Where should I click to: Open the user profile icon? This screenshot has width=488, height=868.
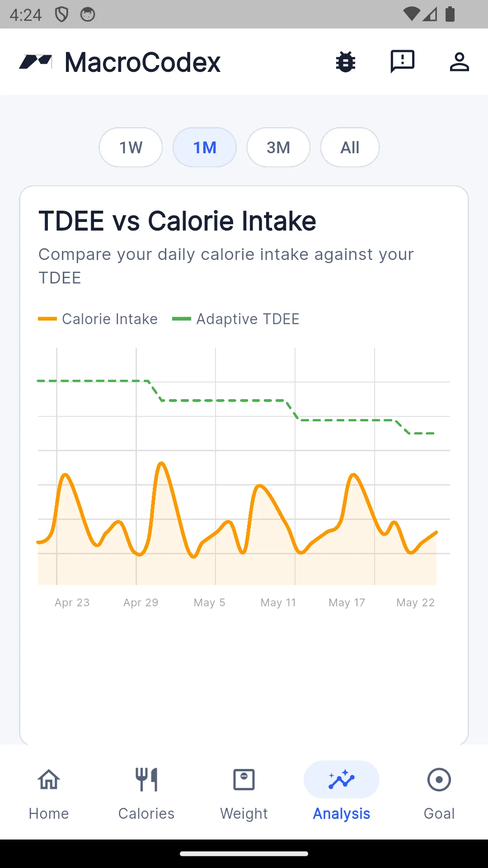coord(459,62)
